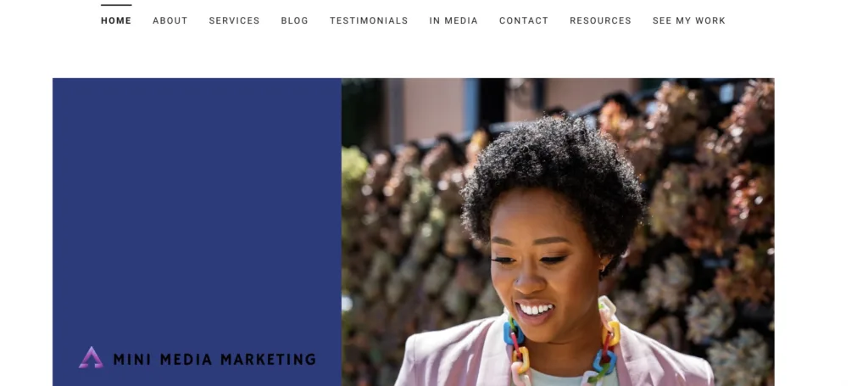The image size is (868, 386).
Task: Navigate to RESOURCES
Action: point(600,20)
